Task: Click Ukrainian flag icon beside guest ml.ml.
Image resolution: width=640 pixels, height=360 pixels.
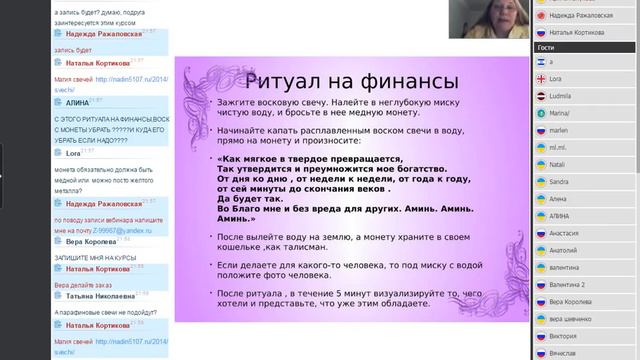Action: point(541,148)
